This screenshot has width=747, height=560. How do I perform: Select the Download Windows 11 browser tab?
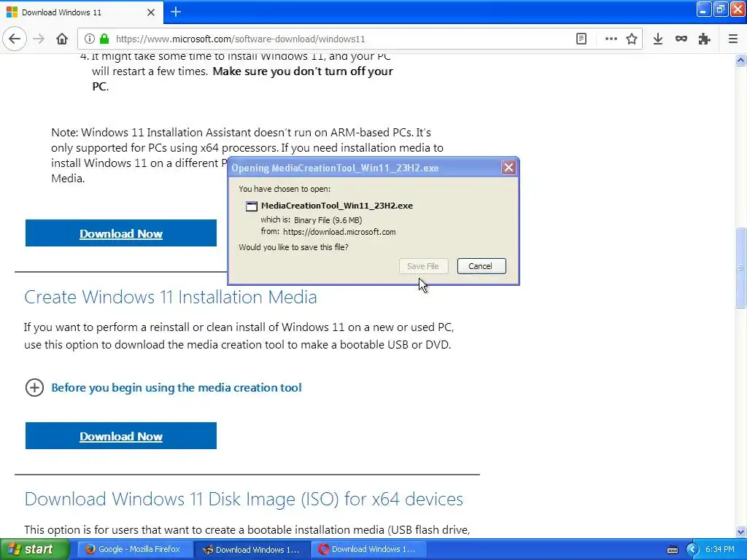click(82, 12)
